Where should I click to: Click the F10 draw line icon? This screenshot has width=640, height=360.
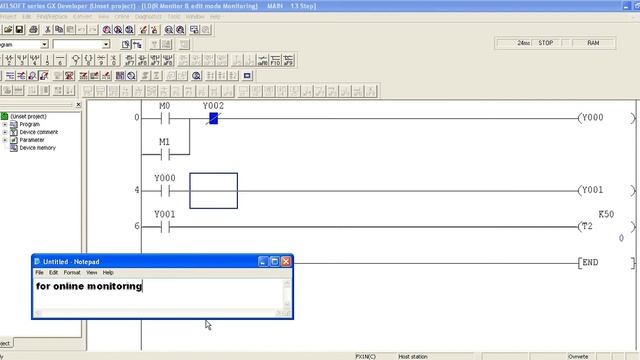(x=276, y=60)
